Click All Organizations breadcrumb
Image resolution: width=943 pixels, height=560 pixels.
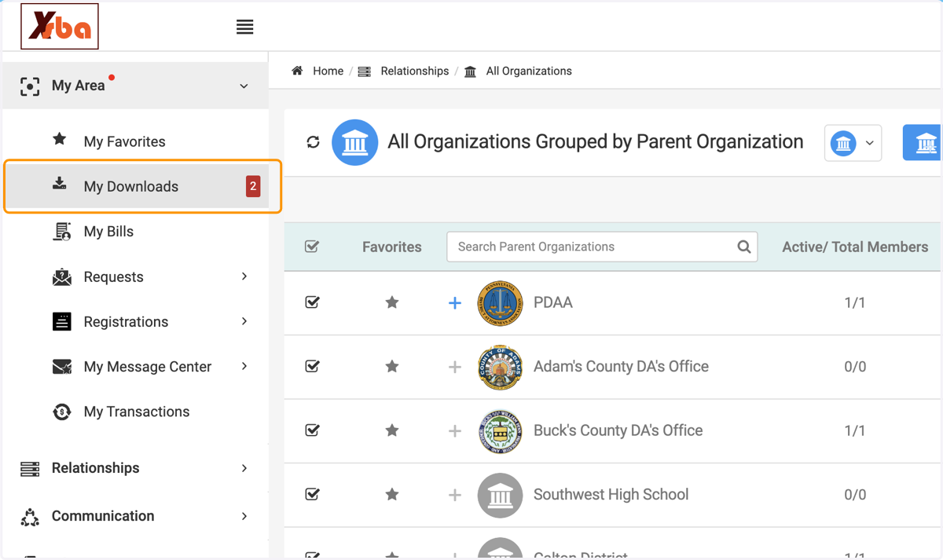[529, 71]
